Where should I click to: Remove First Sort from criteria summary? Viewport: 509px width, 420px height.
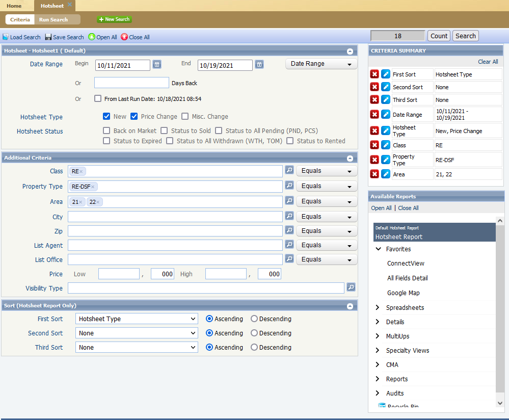point(374,74)
